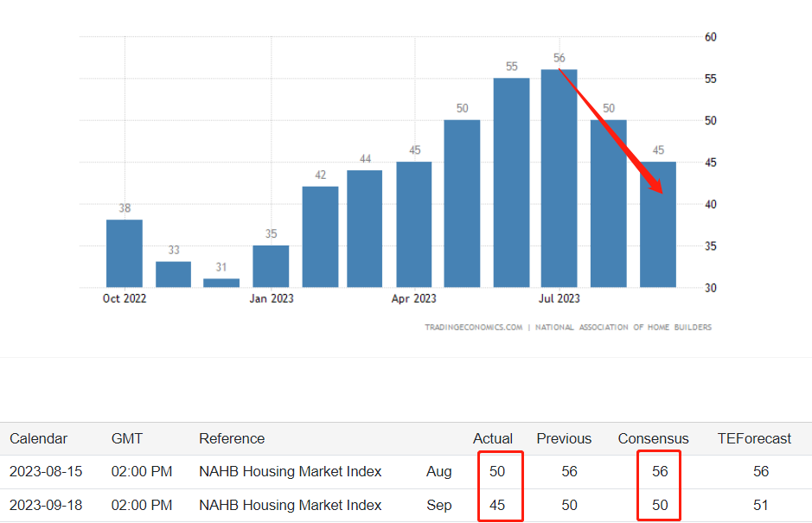Click the January 2023 bar labeled 35
The height and width of the screenshot is (523, 812).
(271, 266)
